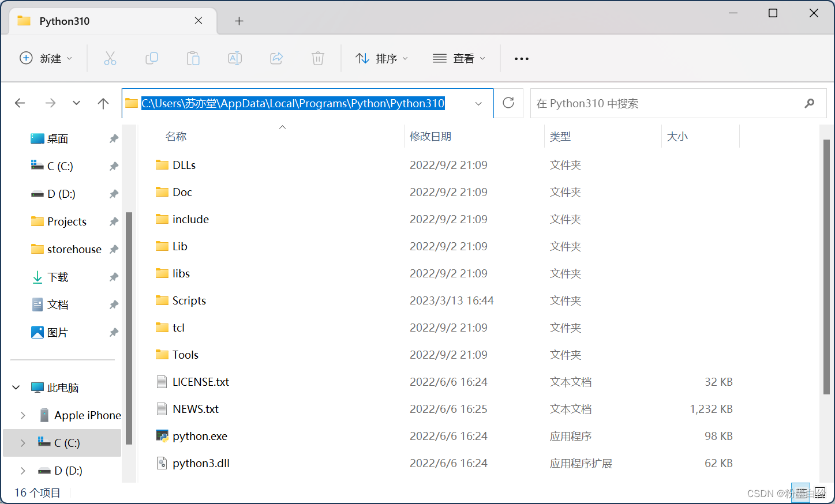Expand the D (D:) tree node
The height and width of the screenshot is (504, 835).
(x=23, y=471)
